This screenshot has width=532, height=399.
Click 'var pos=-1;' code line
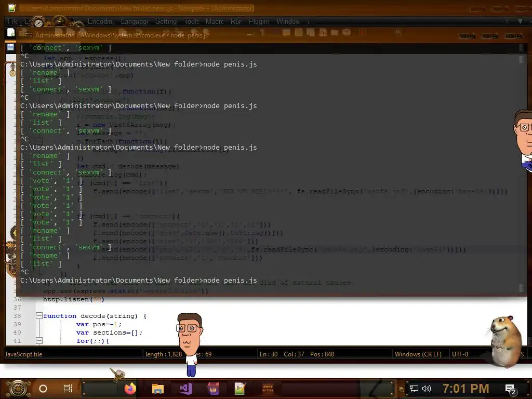99,324
